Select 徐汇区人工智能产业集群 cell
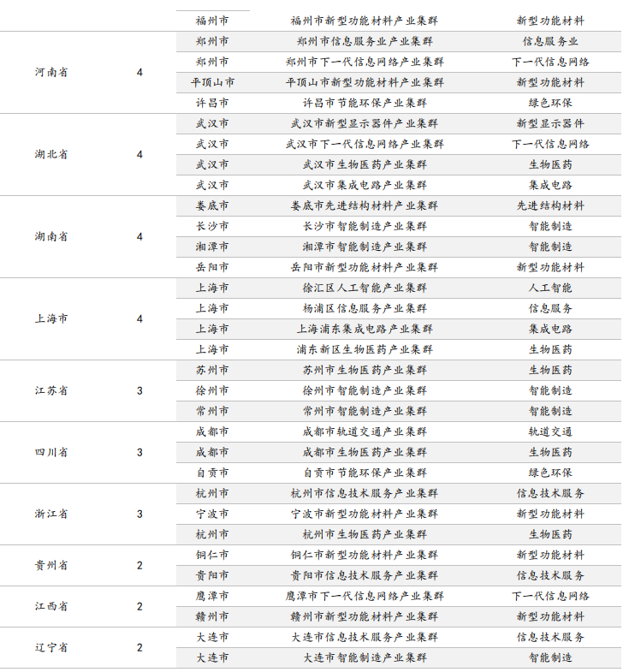The height and width of the screenshot is (672, 623). [365, 288]
